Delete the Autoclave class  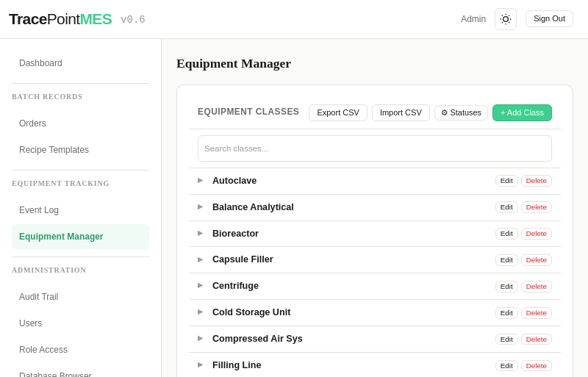(537, 181)
